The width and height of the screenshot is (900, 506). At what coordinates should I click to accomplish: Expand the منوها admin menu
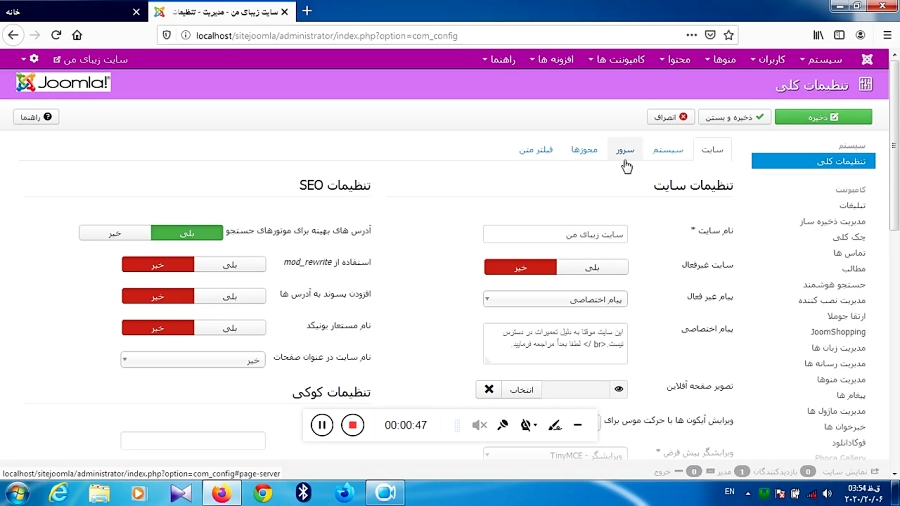coord(720,59)
